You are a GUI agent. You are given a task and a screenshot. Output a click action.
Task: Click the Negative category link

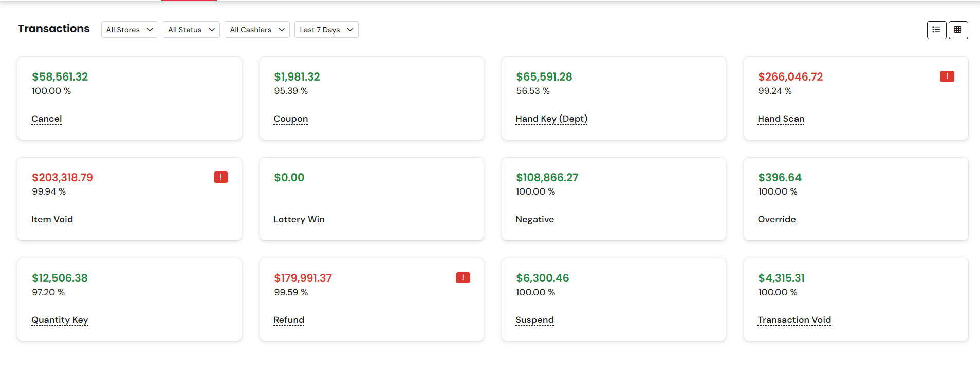(534, 219)
